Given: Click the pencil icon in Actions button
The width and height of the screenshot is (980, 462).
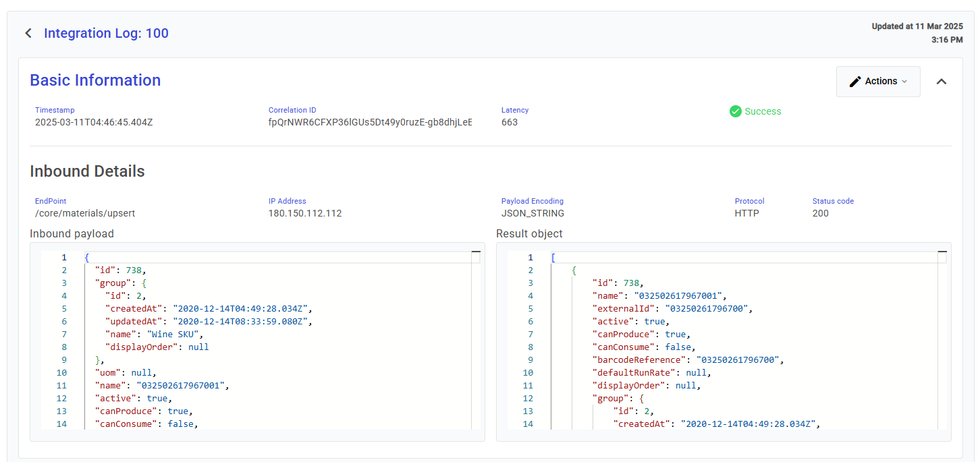Looking at the screenshot, I should (x=855, y=82).
